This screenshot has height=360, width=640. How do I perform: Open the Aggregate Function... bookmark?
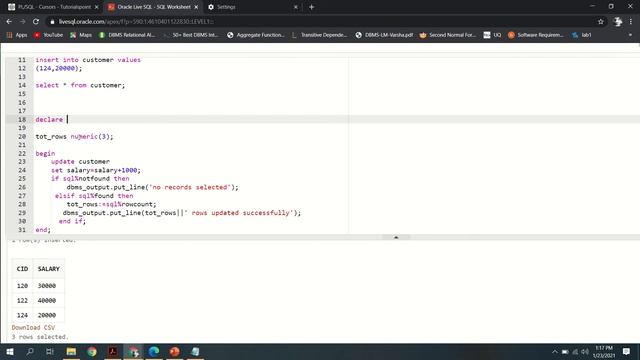coord(256,35)
